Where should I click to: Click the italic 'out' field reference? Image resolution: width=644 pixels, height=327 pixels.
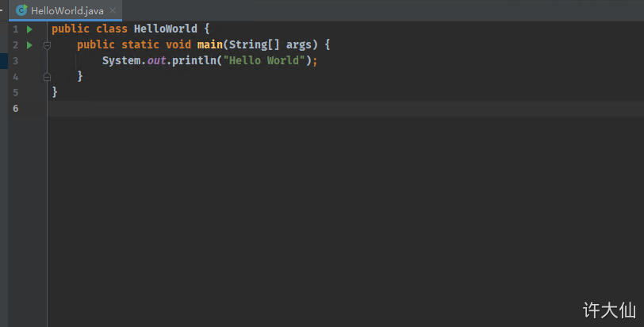coord(156,60)
